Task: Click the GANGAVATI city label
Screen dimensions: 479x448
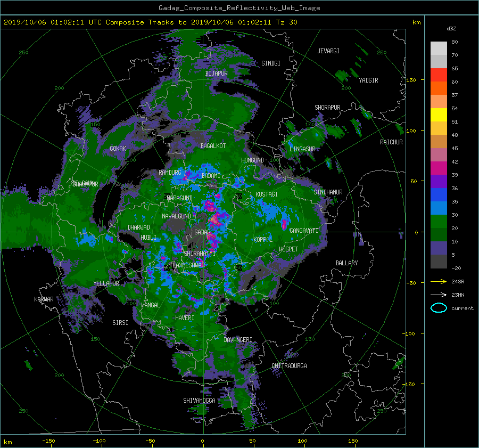Action: point(304,231)
